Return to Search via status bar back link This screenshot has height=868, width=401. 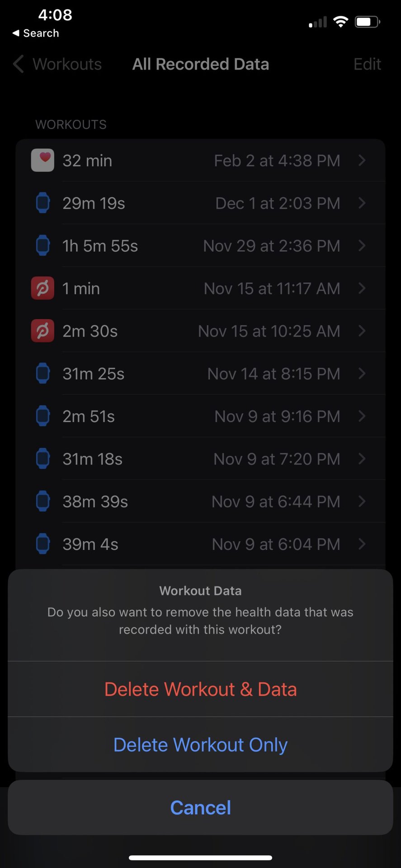coord(36,33)
